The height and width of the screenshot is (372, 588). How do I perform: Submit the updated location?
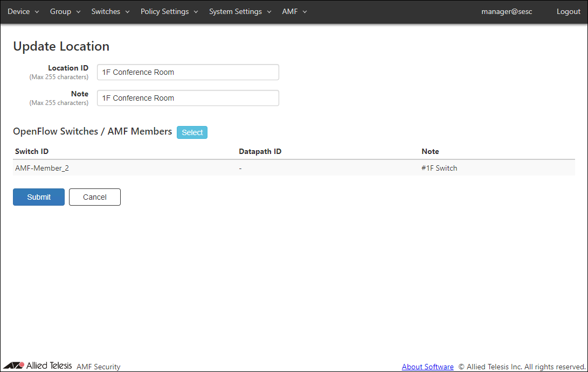click(39, 197)
